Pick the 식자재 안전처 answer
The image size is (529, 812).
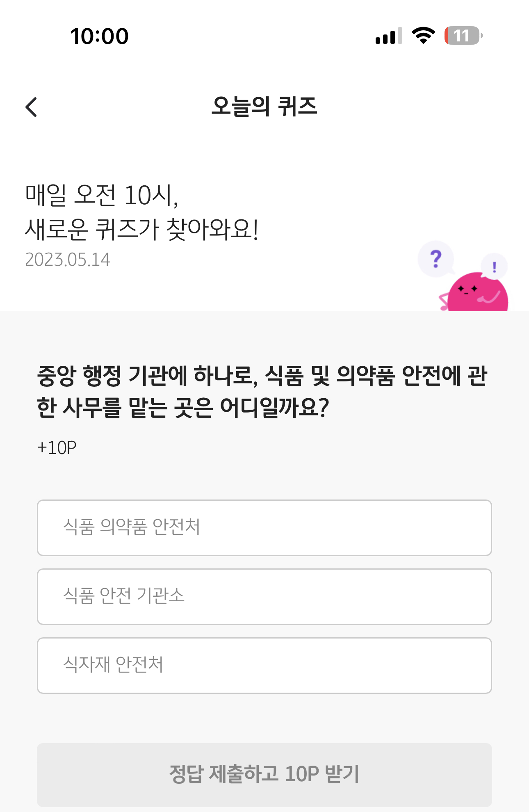pyautogui.click(x=264, y=666)
